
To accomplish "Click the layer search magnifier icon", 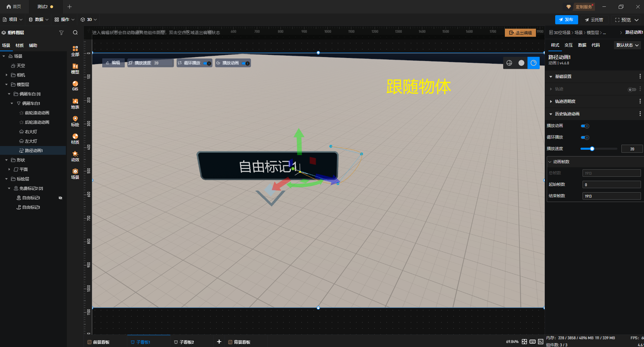I will [x=75, y=33].
